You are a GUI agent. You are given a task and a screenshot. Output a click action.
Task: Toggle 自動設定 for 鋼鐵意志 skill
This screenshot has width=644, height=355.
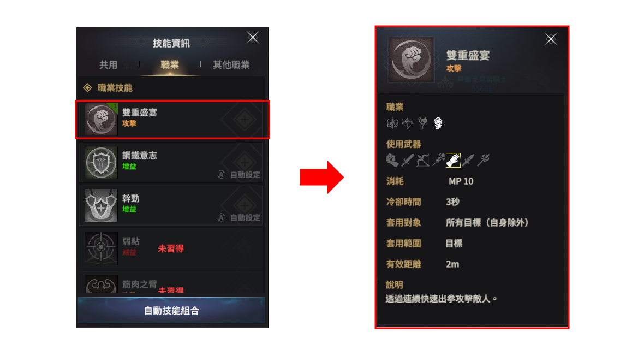[238, 175]
